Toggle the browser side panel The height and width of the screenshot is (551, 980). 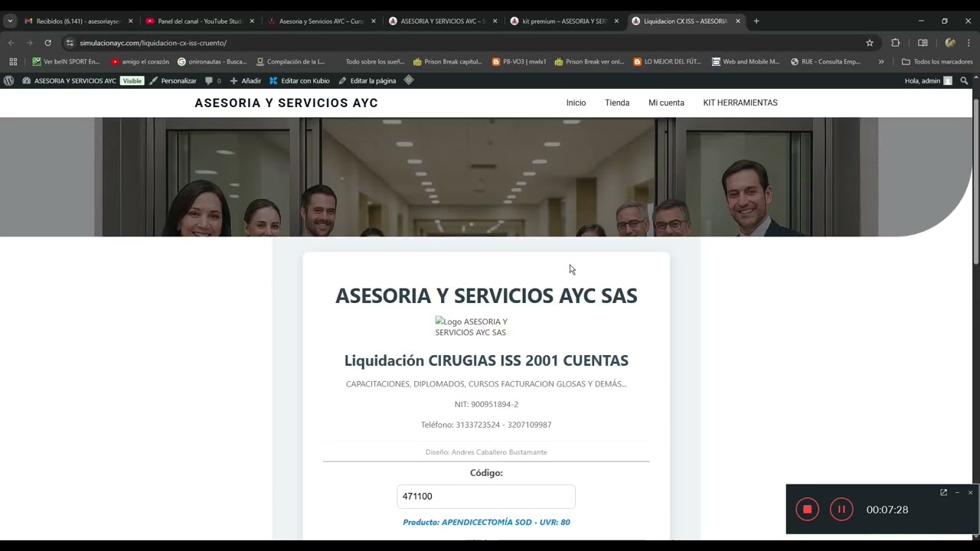pyautogui.click(x=923, y=43)
